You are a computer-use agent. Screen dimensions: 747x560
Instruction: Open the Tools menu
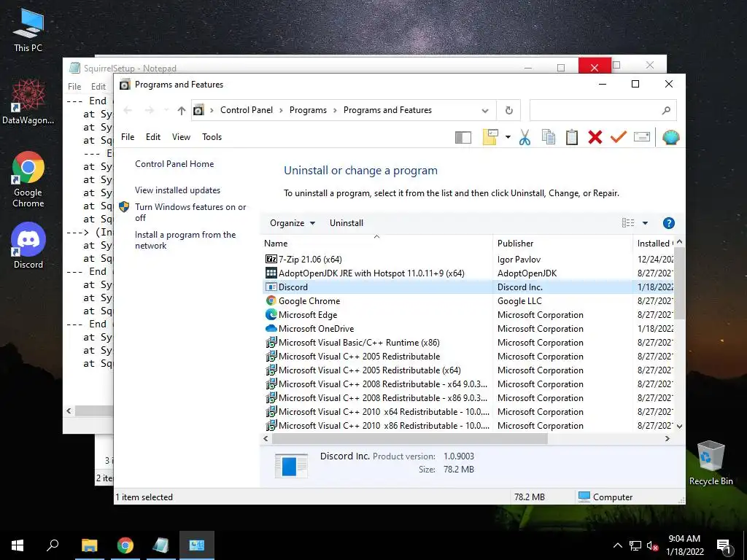[x=212, y=136]
